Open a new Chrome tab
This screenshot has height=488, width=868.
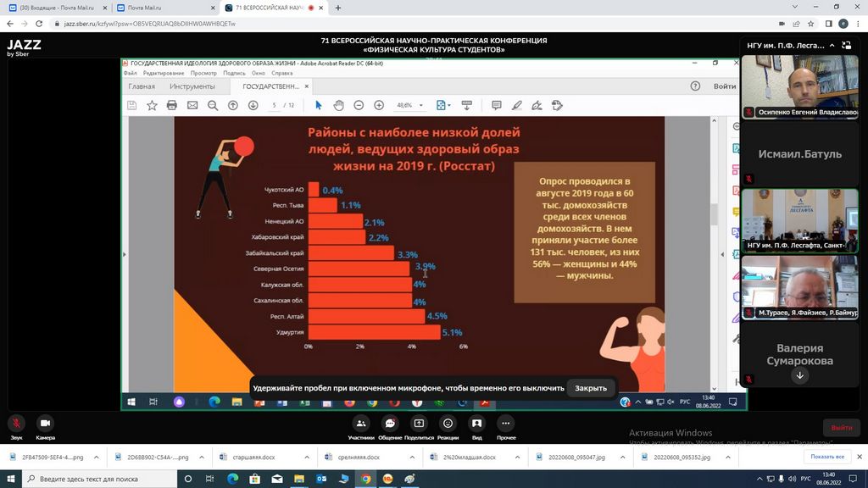tap(338, 8)
